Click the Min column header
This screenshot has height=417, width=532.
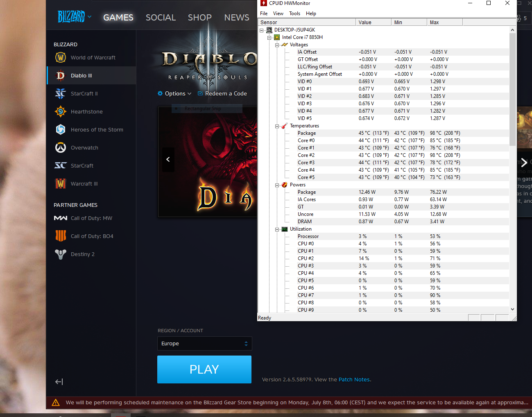(x=409, y=22)
